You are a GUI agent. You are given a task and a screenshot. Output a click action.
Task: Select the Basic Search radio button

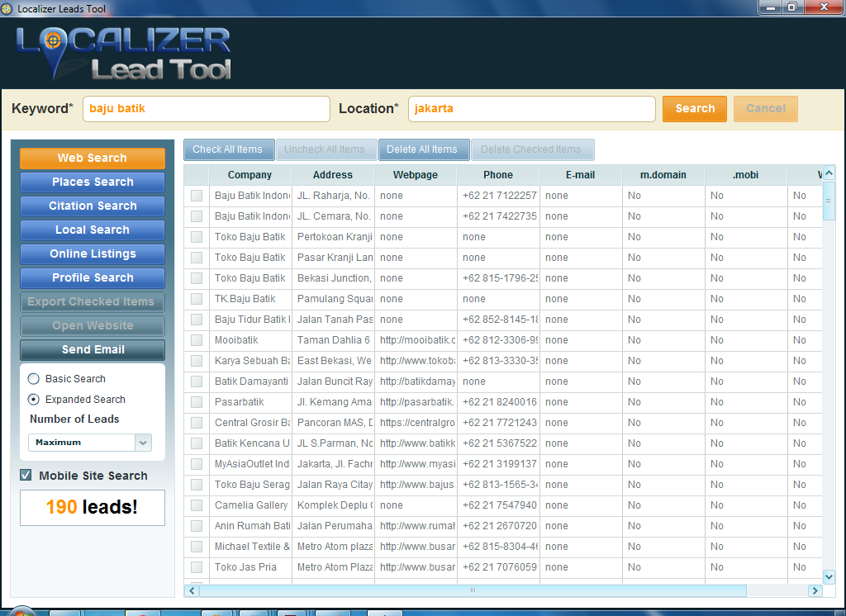(33, 379)
